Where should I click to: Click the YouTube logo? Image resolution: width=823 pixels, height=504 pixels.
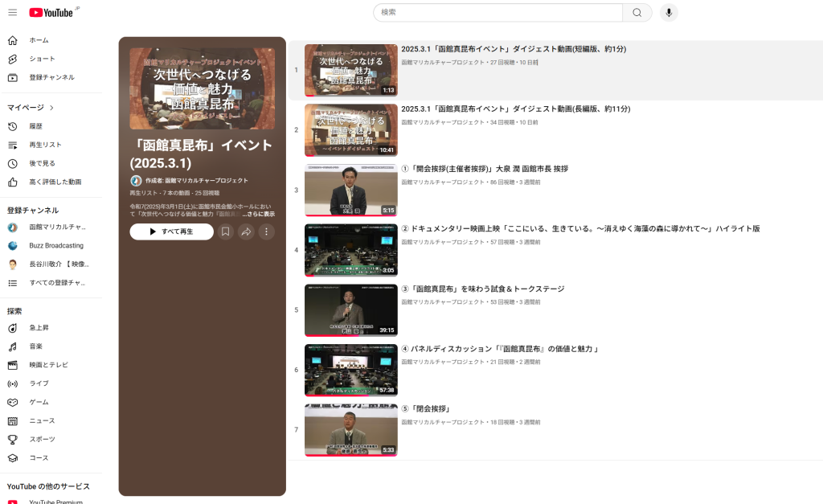51,13
